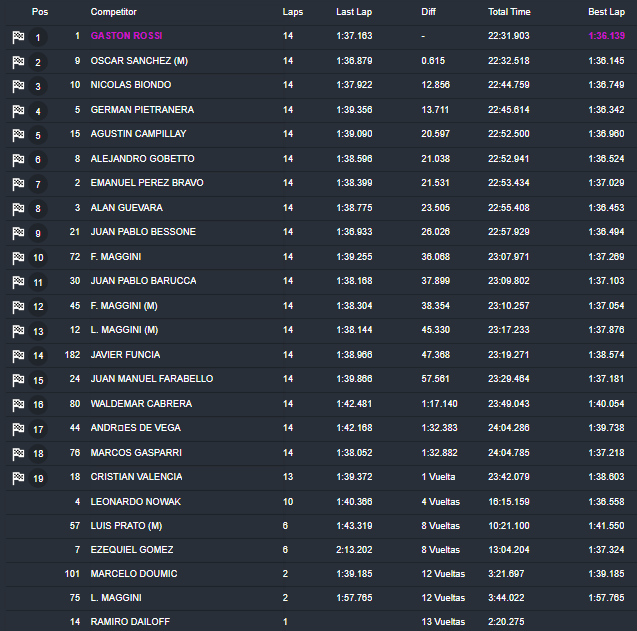Select competitor name RAMIRO DAILOFF
This screenshot has width=637, height=631.
point(130,622)
